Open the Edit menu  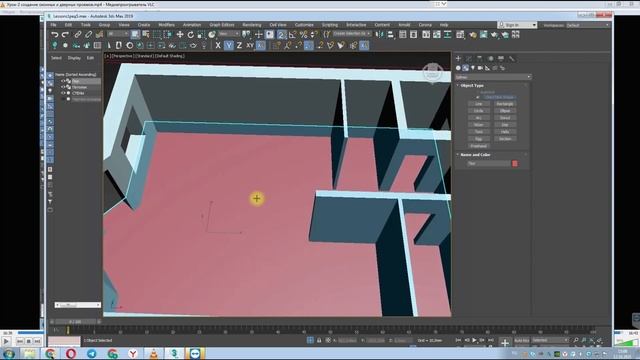tap(68, 25)
